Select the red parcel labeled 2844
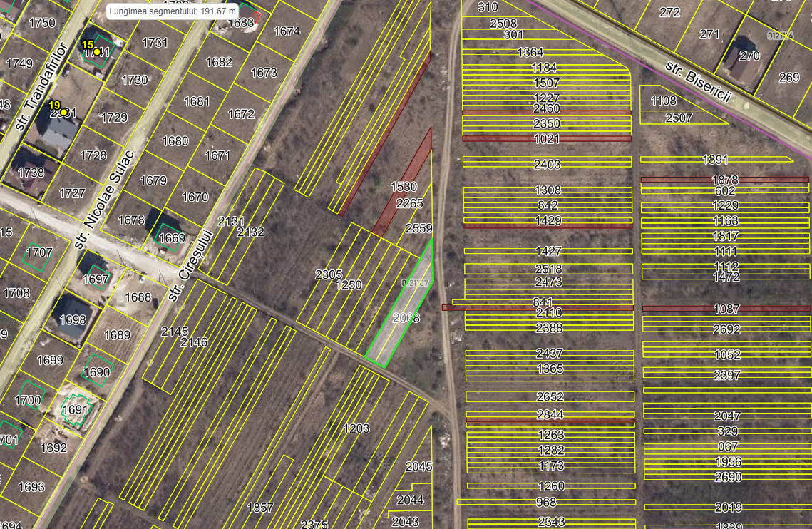The width and height of the screenshot is (812, 529). pyautogui.click(x=550, y=419)
